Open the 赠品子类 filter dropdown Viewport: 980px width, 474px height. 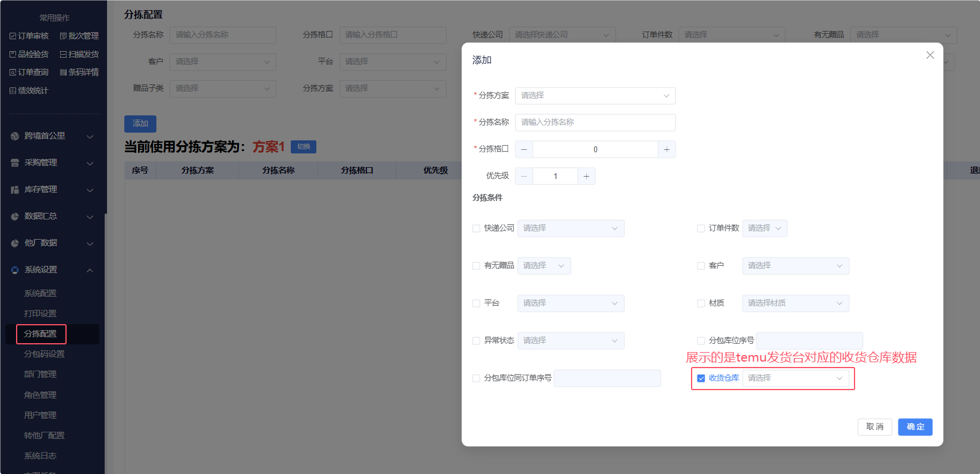pos(223,89)
